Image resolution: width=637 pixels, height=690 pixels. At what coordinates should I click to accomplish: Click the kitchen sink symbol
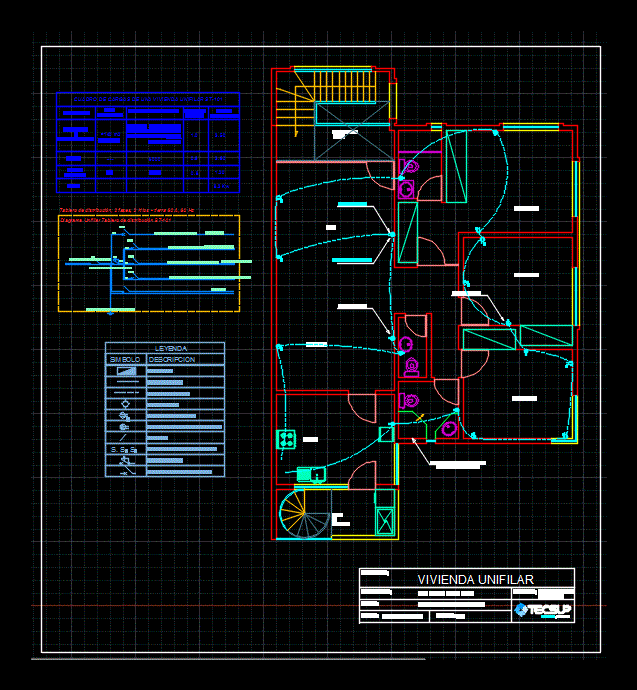[311, 475]
